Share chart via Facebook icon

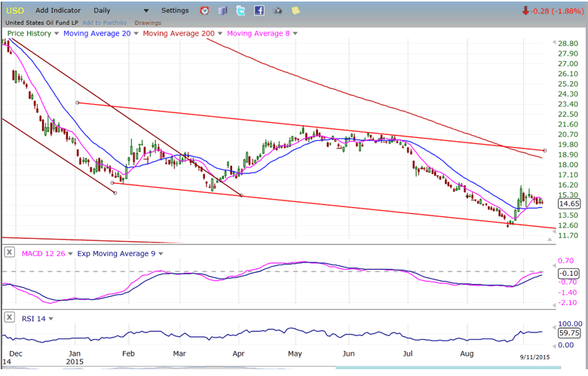(259, 11)
